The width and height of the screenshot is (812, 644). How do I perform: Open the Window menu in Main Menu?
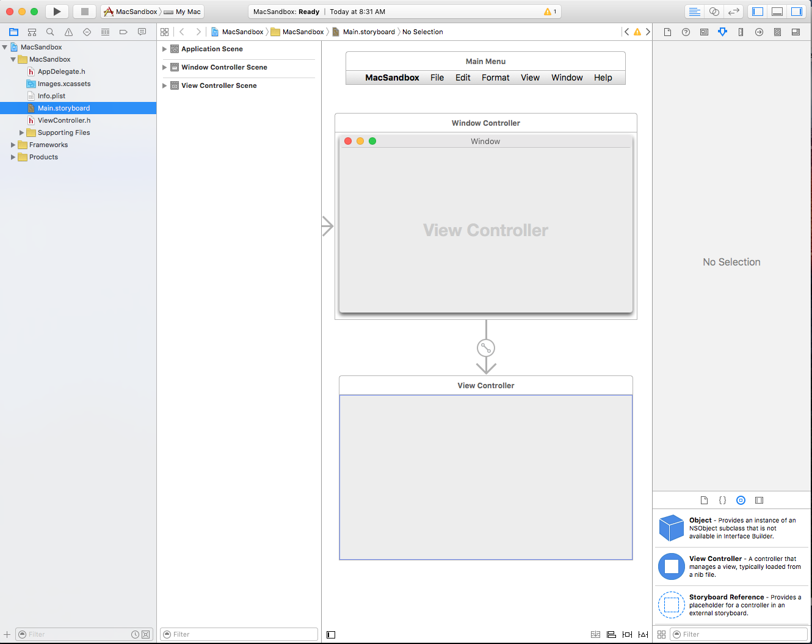click(x=567, y=78)
